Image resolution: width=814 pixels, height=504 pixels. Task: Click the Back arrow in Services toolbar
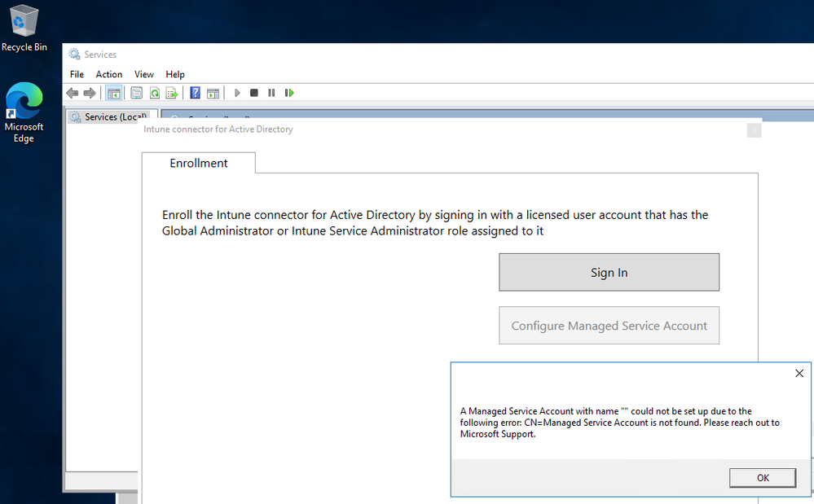coord(73,93)
